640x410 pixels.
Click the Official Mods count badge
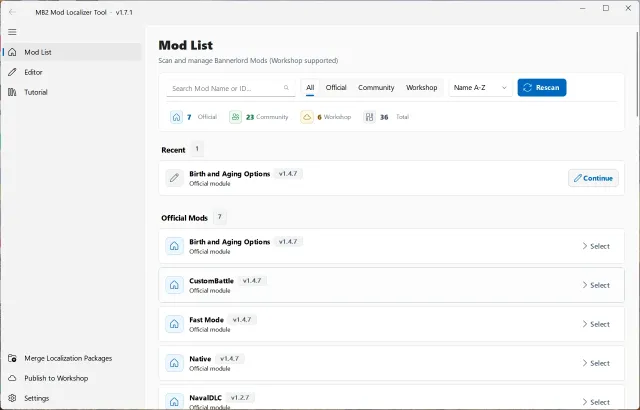(x=220, y=217)
